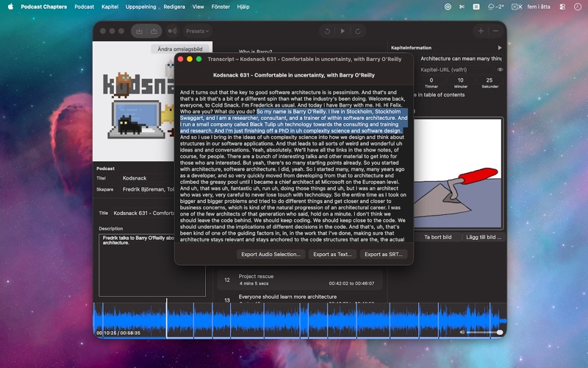Click the Description text area
The width and height of the screenshot is (588, 368).
[152, 265]
